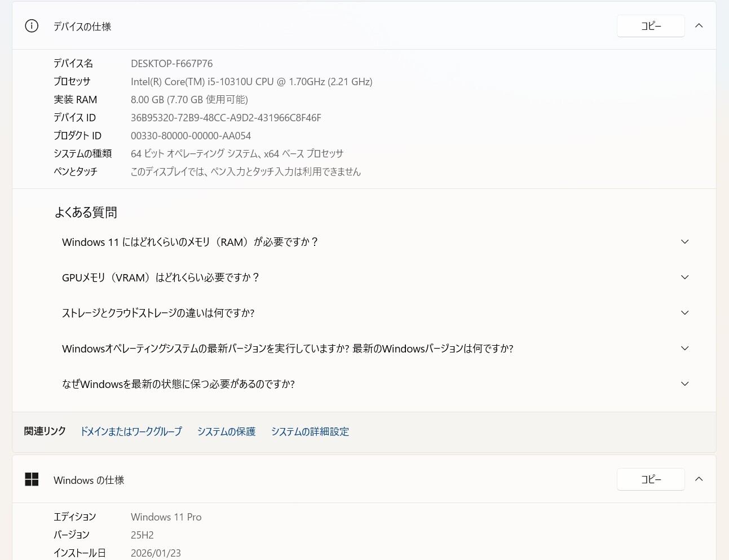Collapse the デバイスの仕様 section

(699, 26)
